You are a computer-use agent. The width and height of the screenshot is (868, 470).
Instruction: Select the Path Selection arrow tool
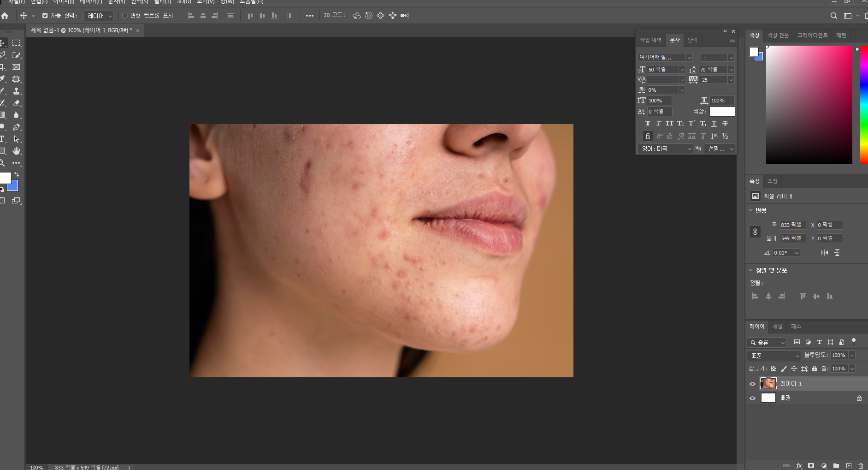(17, 139)
